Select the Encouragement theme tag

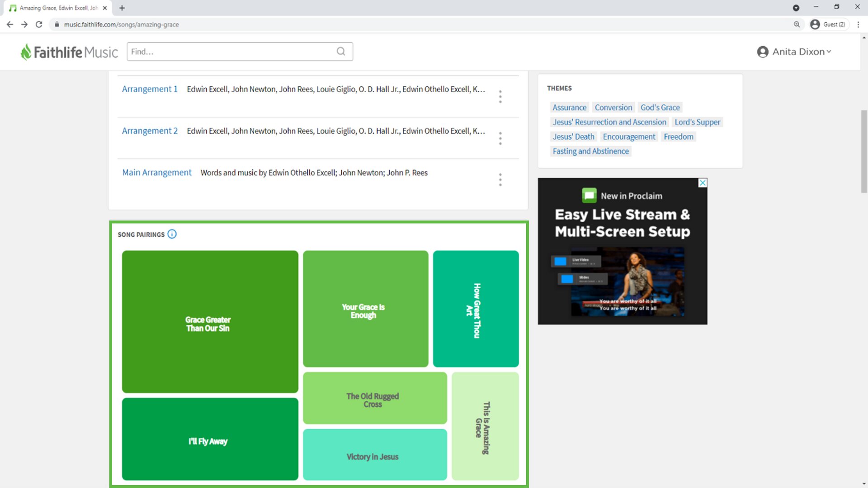click(x=629, y=136)
